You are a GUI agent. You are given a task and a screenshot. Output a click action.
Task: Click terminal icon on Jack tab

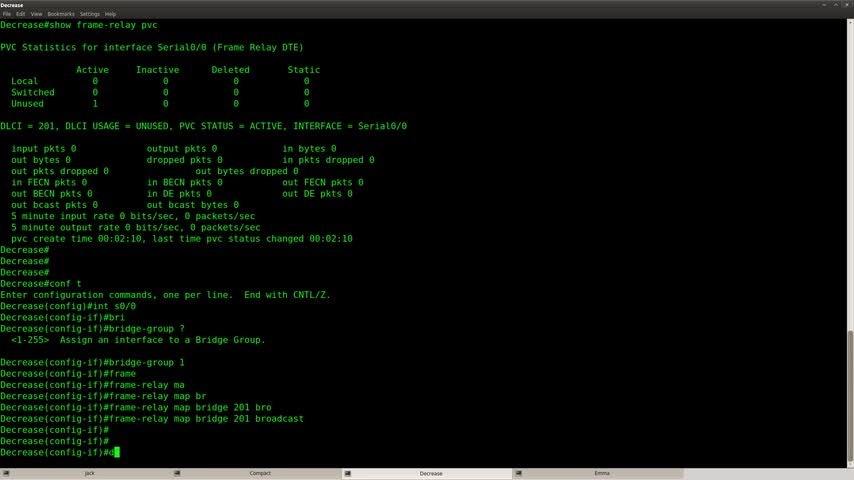coord(5,473)
